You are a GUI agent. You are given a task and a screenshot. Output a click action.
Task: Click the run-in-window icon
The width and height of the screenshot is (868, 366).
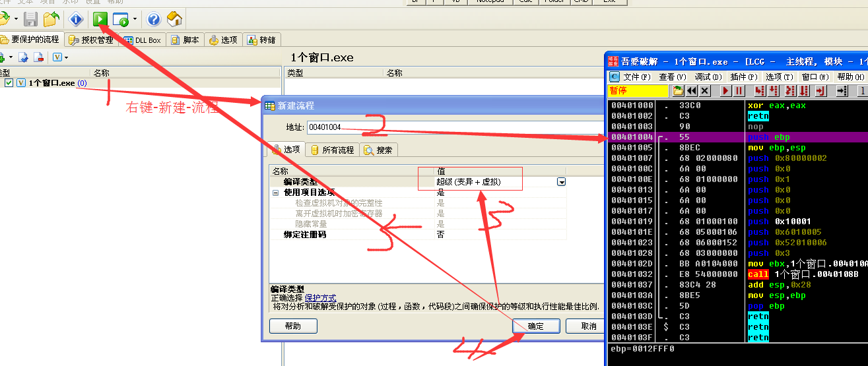120,19
